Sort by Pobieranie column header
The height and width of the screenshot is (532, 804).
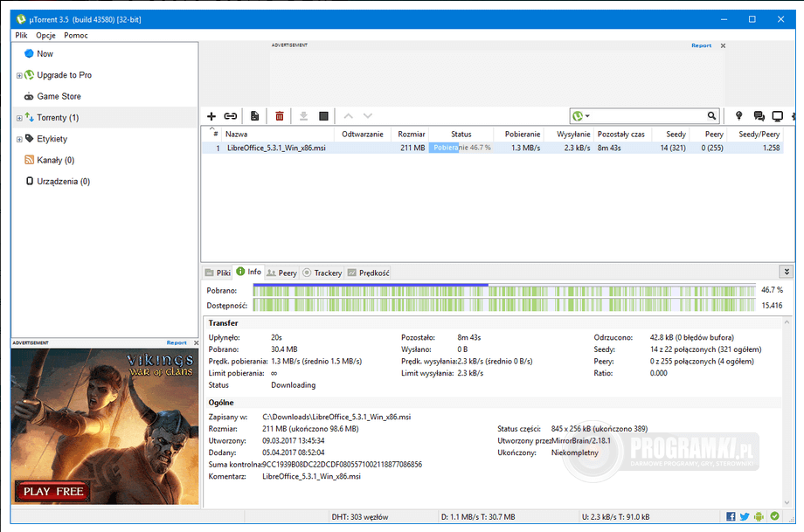518,135
